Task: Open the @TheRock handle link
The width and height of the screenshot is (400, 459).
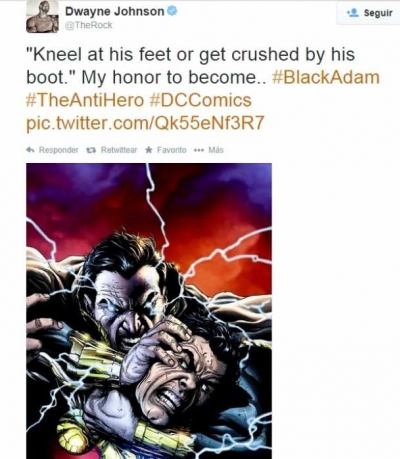Action: pos(88,25)
